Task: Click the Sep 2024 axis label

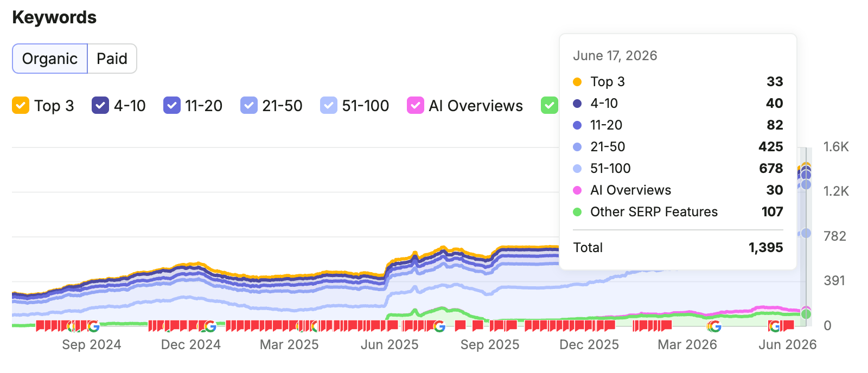Action: [x=92, y=345]
